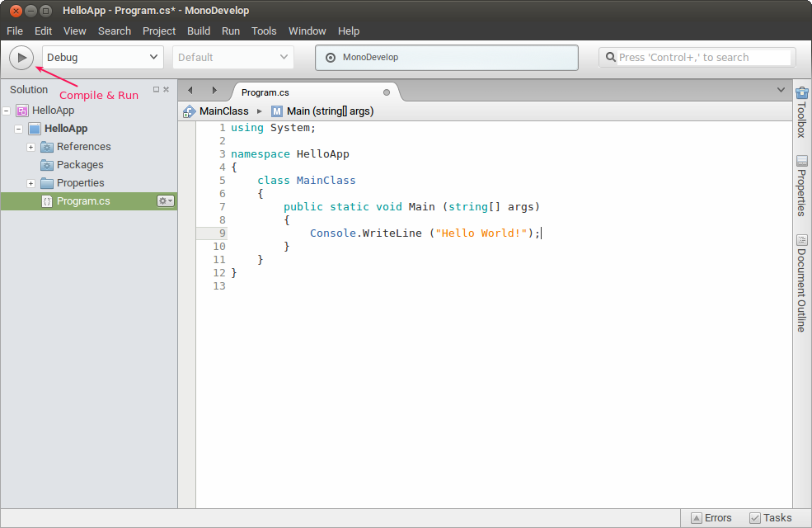Click the Run button to compile and run

(21, 57)
